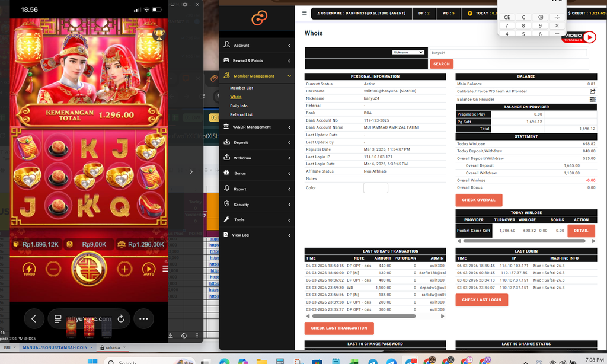Click the calculator divide key
This screenshot has width=607, height=364.
557,17
